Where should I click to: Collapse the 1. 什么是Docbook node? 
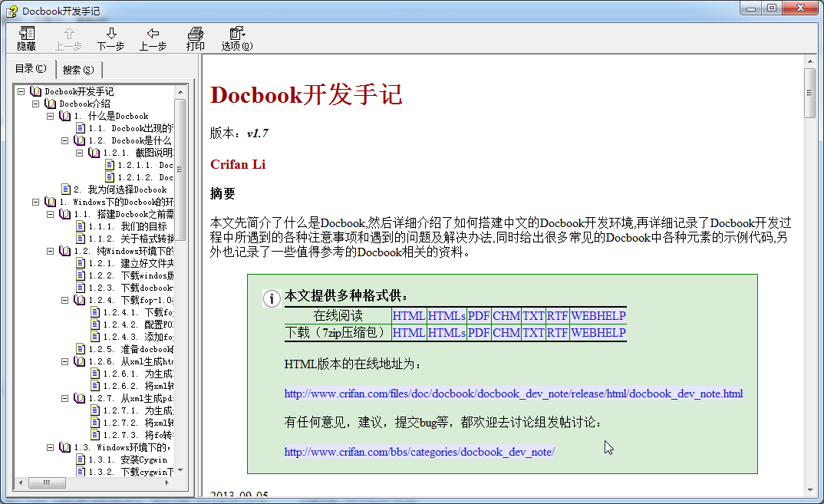point(51,116)
